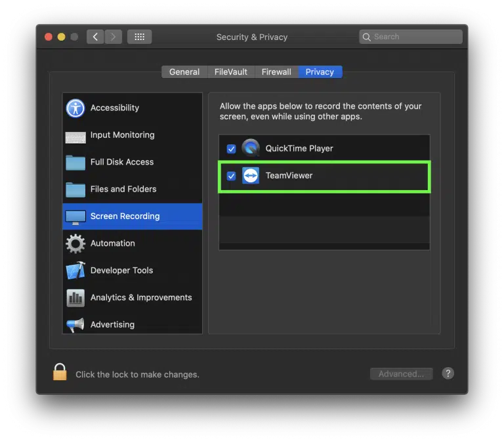Click the magnifying glass in the search field
This screenshot has width=504, height=442.
[x=366, y=37]
